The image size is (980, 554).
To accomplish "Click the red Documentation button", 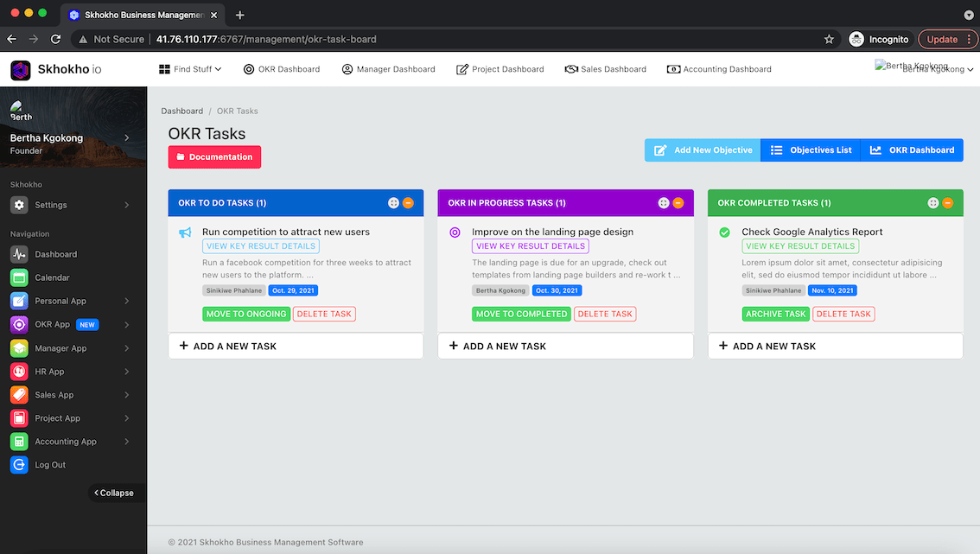I will coord(214,157).
